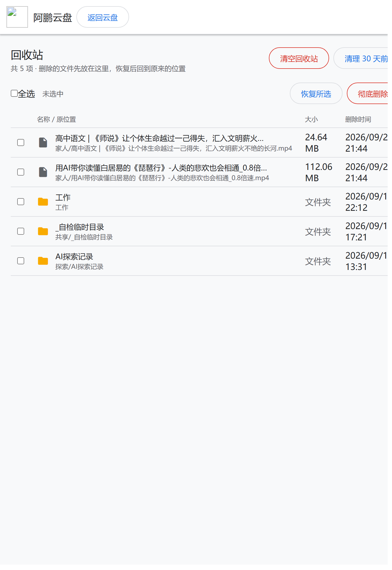This screenshot has width=392, height=570.
Task: Click the AI探索记录 folder name
Action: 74,256
